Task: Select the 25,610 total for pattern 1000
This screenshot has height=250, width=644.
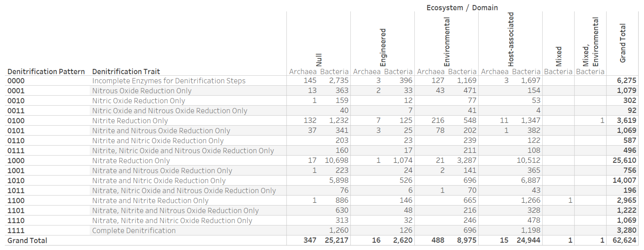Action: point(624,160)
